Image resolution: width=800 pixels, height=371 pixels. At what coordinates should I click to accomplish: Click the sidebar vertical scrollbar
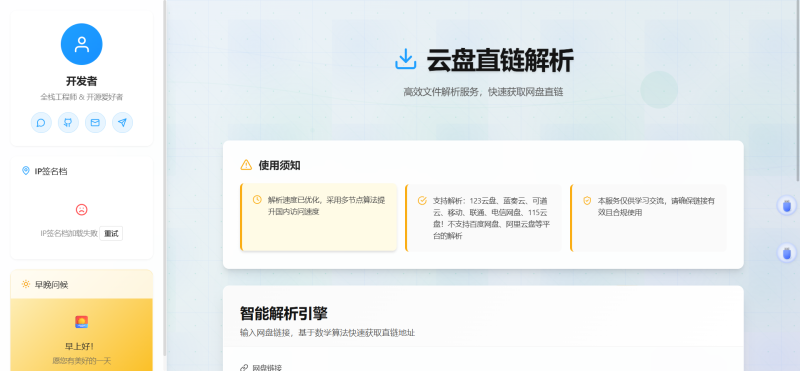coord(164,178)
